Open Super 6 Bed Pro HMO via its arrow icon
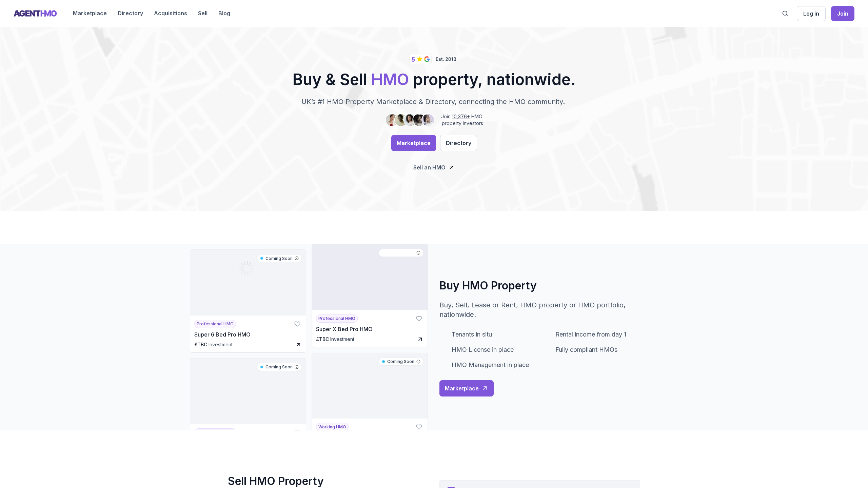The width and height of the screenshot is (868, 488). coord(298,345)
